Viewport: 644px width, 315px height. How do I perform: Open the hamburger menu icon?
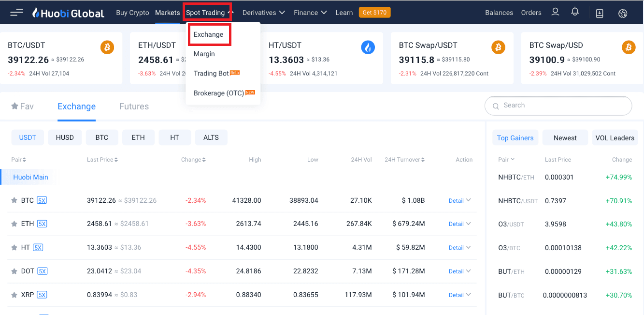17,13
